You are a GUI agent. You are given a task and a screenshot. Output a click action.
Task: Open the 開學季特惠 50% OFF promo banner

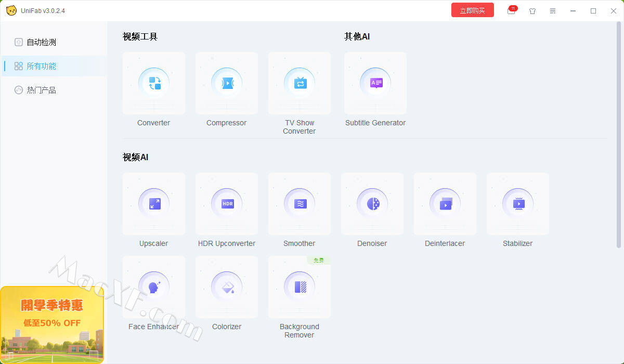(52, 324)
